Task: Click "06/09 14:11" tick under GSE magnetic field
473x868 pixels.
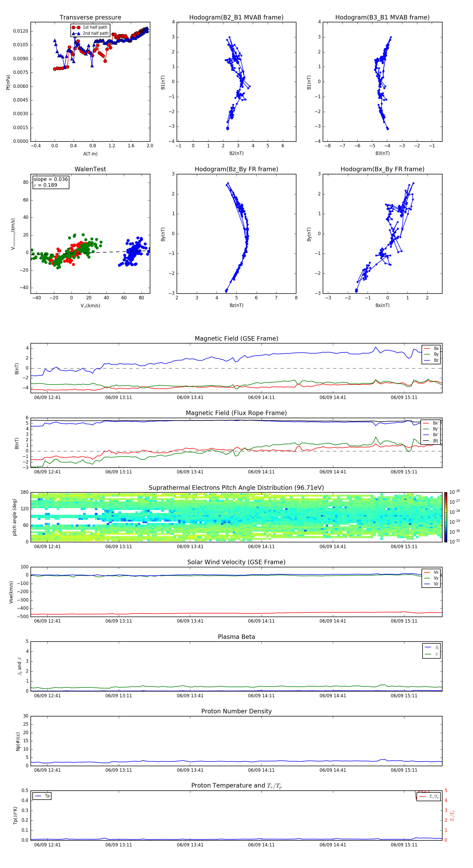Action: 261,397
